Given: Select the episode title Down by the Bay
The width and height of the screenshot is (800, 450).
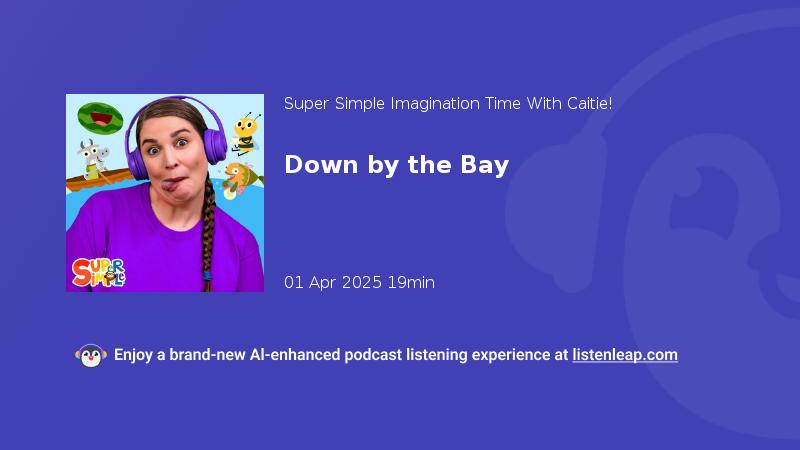Looking at the screenshot, I should point(396,165).
